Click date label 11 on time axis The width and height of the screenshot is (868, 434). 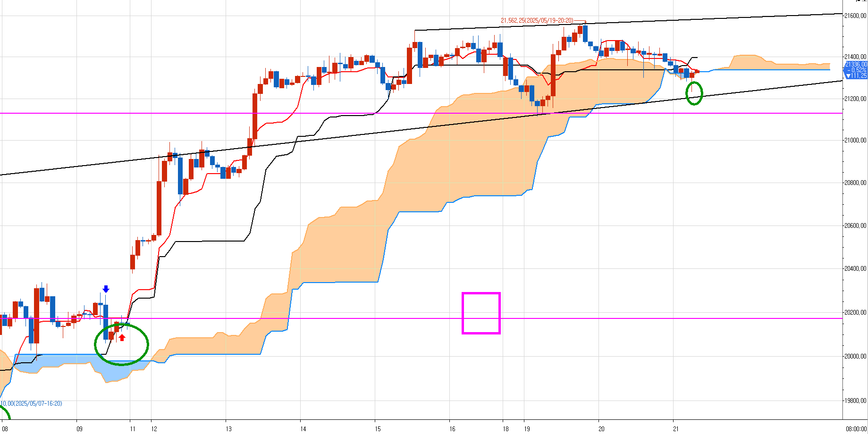pyautogui.click(x=133, y=429)
